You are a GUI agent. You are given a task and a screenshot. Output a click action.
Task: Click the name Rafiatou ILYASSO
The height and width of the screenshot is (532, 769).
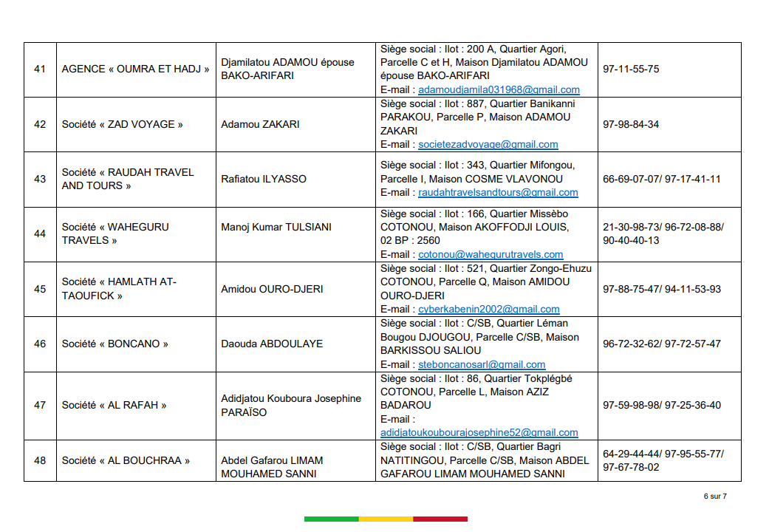click(x=264, y=179)
